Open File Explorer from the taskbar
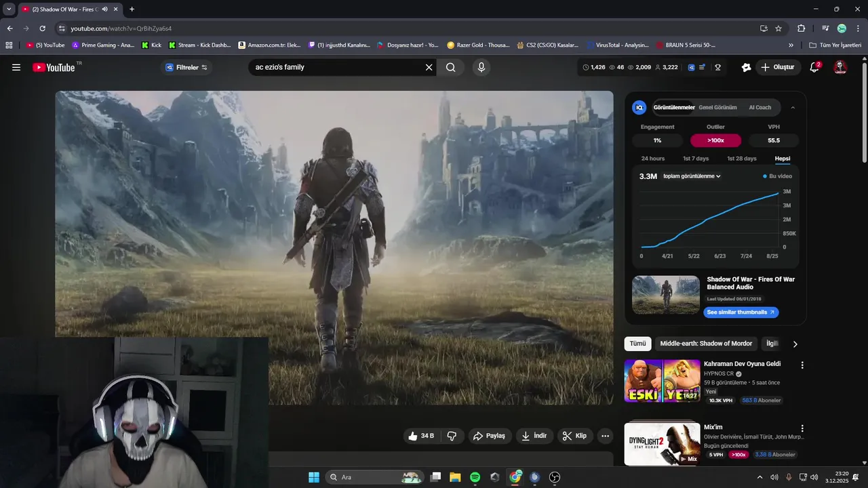Image resolution: width=868 pixels, height=488 pixels. pyautogui.click(x=455, y=477)
